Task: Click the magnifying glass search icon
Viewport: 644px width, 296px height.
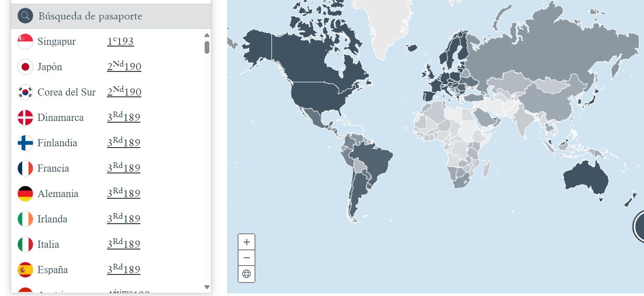Action: click(25, 16)
